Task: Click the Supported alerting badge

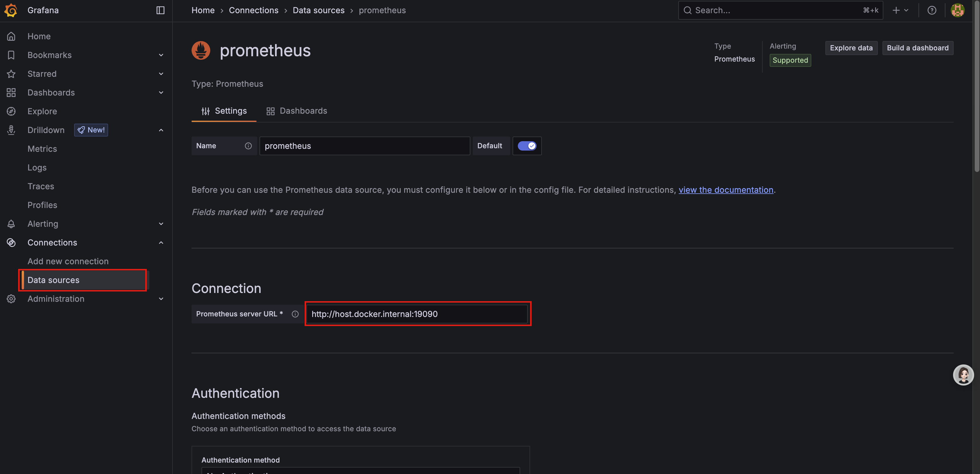Action: [790, 60]
